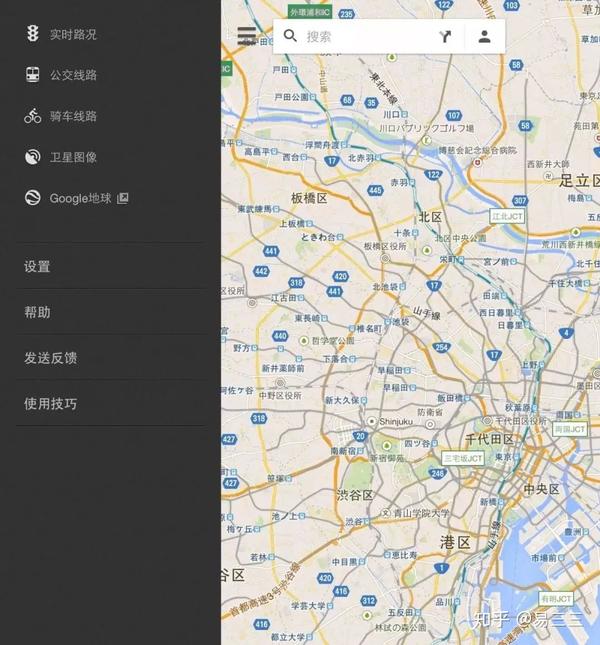Click the 東武練馬 station label
Viewport: 600px width, 645px height.
tap(255, 209)
